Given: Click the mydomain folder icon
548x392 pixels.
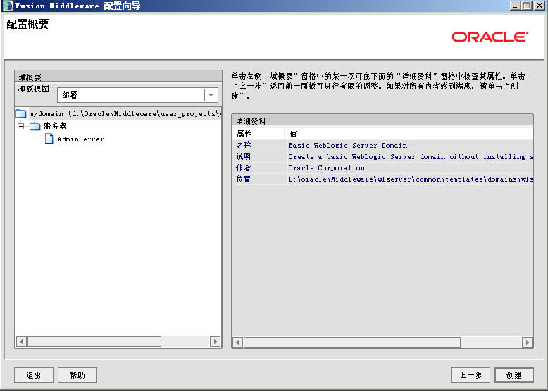Looking at the screenshot, I should tap(21, 113).
